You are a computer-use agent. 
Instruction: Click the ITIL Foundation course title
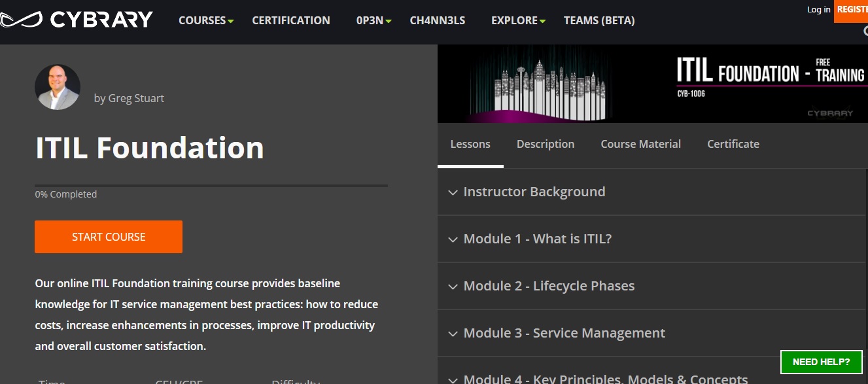point(150,148)
